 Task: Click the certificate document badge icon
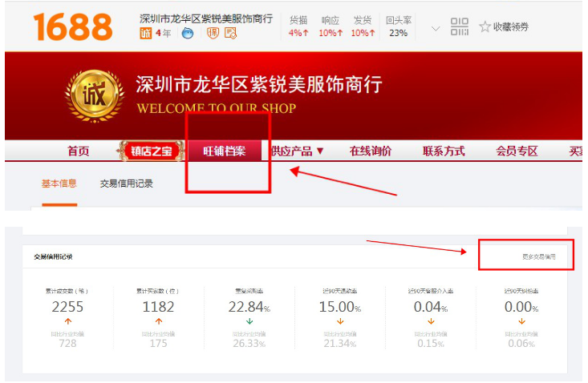pos(230,34)
